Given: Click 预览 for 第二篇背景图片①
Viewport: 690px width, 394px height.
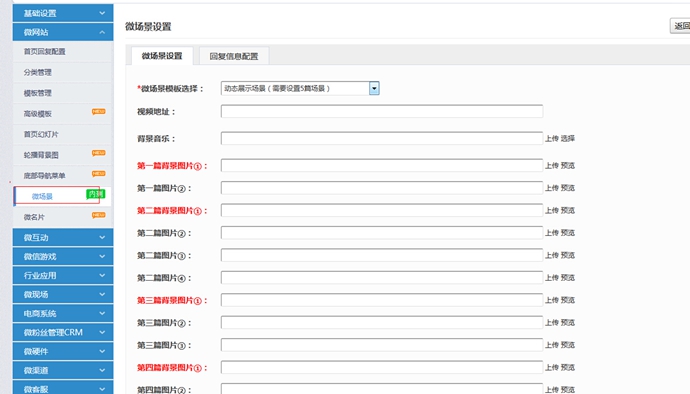Looking at the screenshot, I should (x=568, y=210).
